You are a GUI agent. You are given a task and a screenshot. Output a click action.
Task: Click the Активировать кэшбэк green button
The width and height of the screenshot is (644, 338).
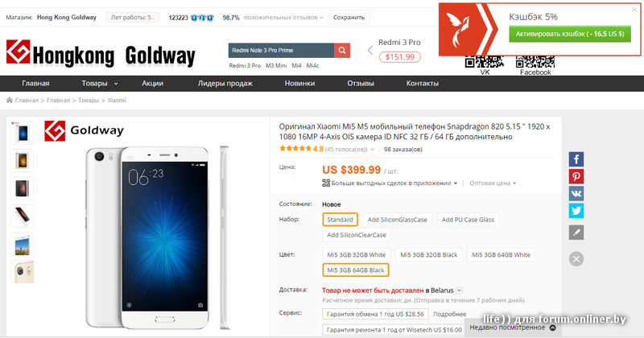coord(570,34)
